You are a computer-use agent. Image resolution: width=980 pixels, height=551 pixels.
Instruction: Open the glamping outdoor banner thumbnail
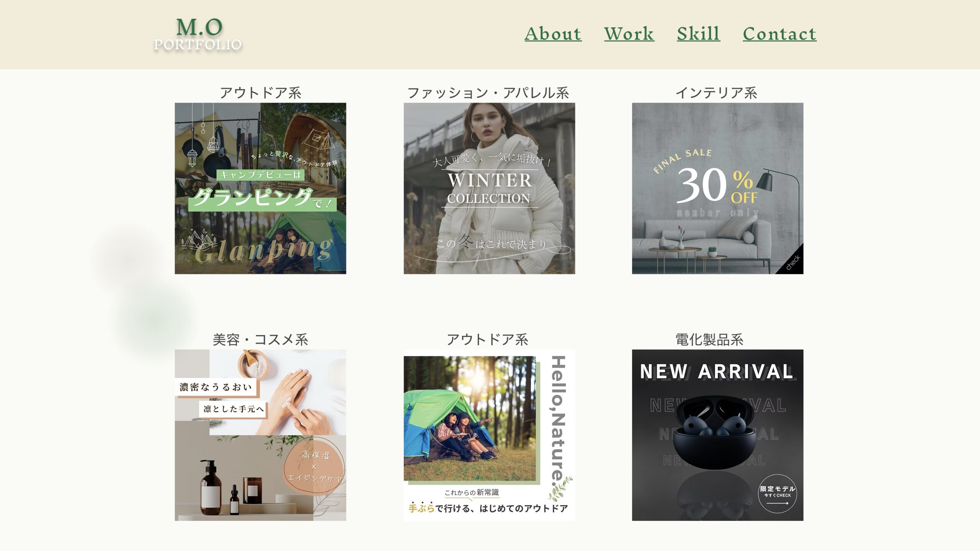[x=260, y=188]
